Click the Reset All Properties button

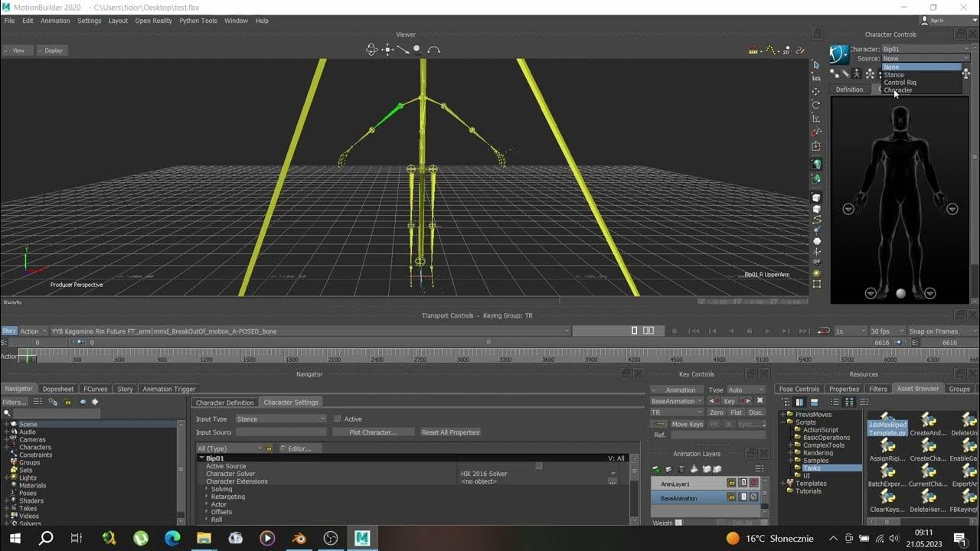point(450,432)
